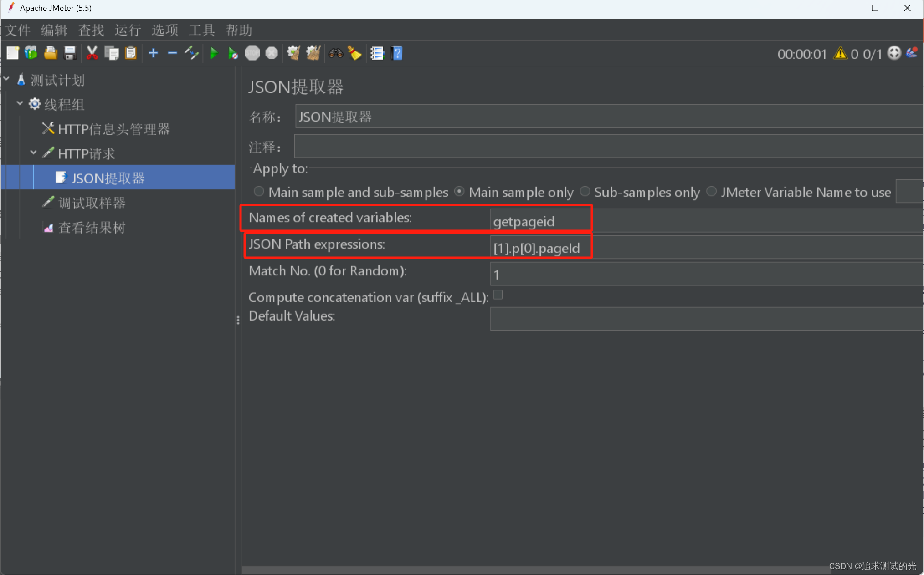Click the horizontal scrollbar at the bottom

coord(536,570)
